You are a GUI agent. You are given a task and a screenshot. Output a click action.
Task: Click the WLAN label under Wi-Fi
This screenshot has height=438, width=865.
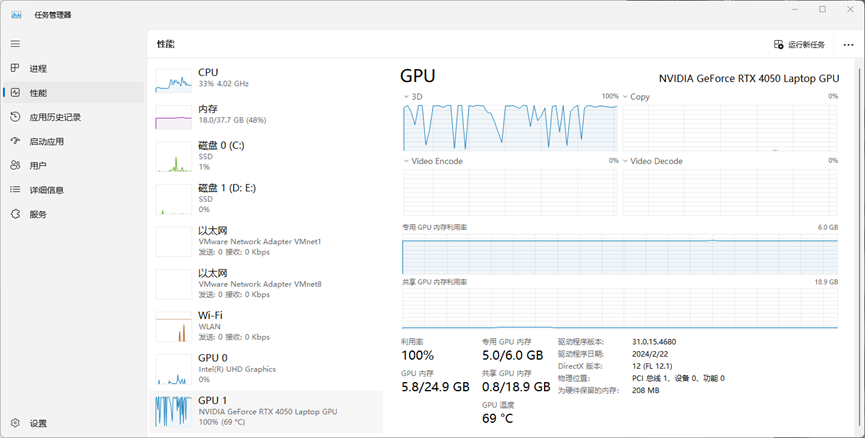[x=210, y=327]
